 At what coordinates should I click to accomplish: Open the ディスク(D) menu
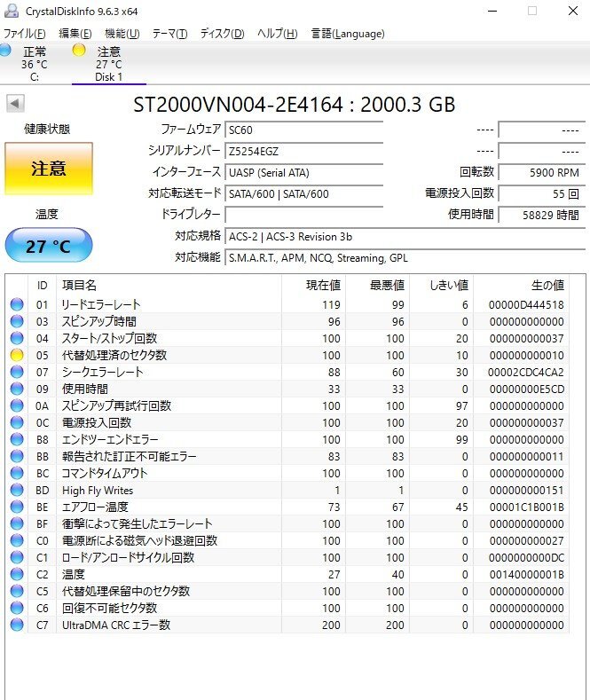pyautogui.click(x=222, y=34)
